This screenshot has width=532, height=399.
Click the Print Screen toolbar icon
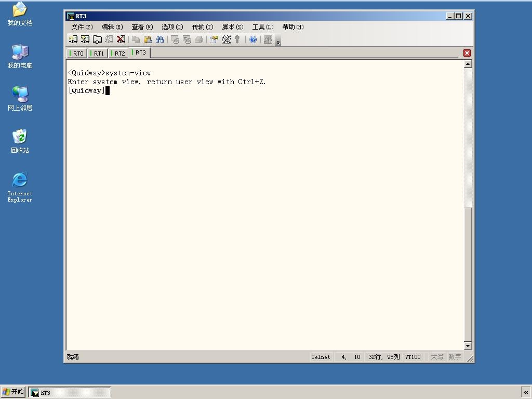pos(175,39)
